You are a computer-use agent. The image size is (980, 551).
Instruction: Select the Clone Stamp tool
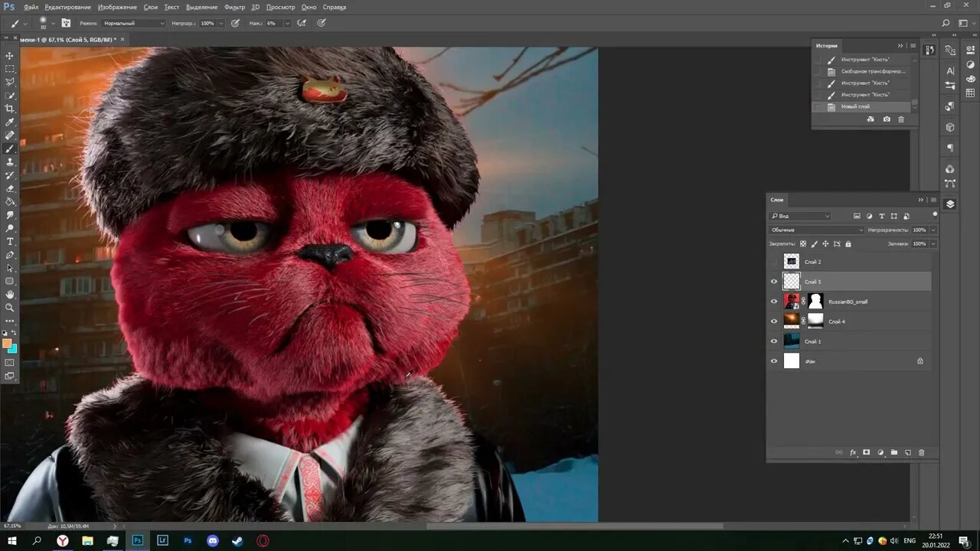click(10, 161)
